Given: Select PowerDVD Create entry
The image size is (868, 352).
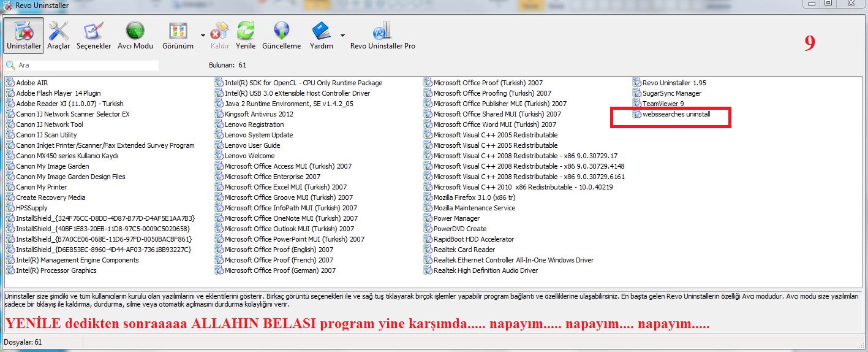Looking at the screenshot, I should 456,229.
